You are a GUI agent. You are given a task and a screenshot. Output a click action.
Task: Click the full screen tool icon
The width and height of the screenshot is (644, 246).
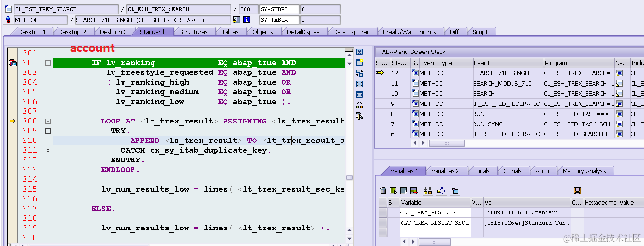(x=360, y=84)
